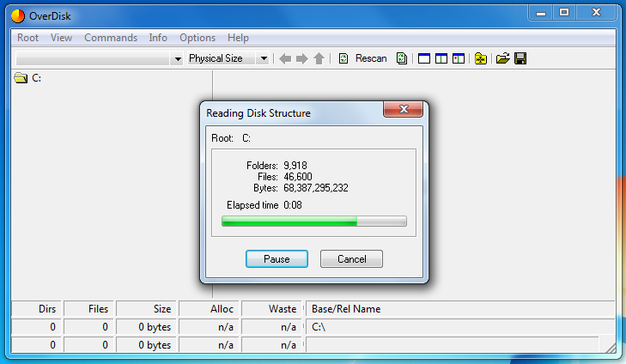This screenshot has width=626, height=364.
Task: Open the Options menu
Action: 198,38
